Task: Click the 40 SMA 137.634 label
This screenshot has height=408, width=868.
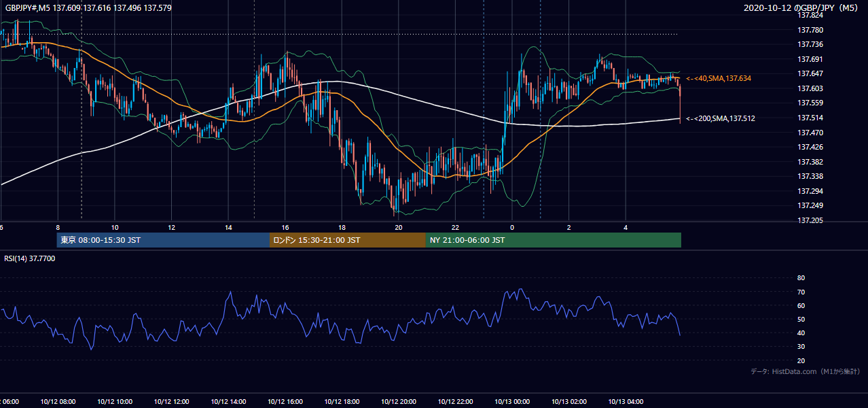Action: tap(719, 79)
